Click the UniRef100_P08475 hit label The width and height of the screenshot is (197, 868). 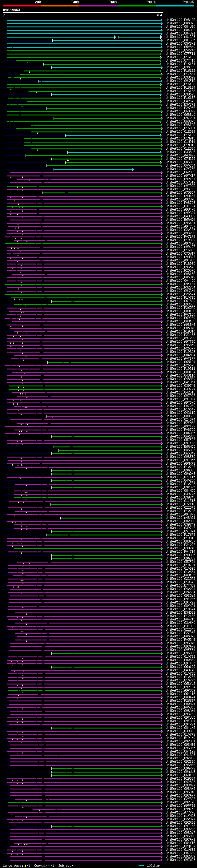coord(180,20)
